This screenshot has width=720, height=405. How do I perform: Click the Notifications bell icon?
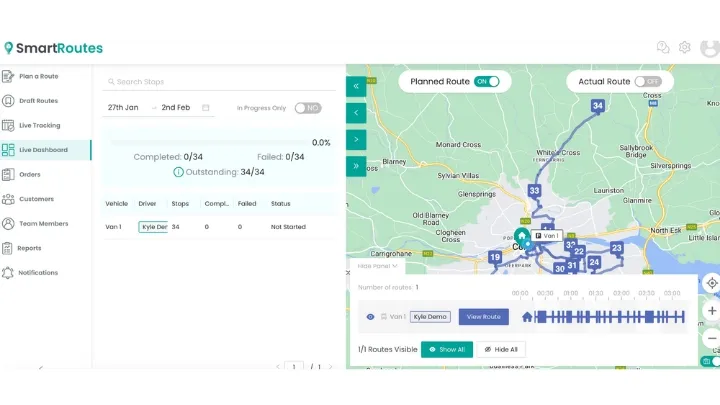coord(8,273)
